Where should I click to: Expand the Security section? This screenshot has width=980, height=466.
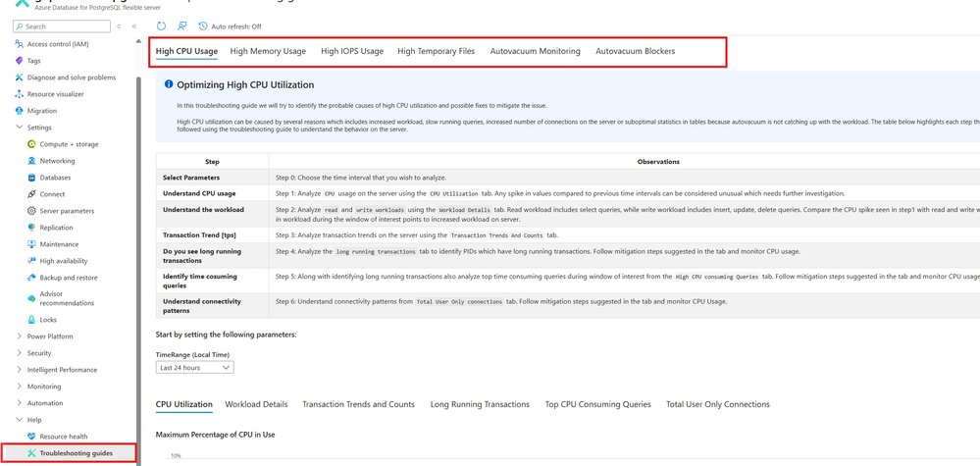click(19, 353)
